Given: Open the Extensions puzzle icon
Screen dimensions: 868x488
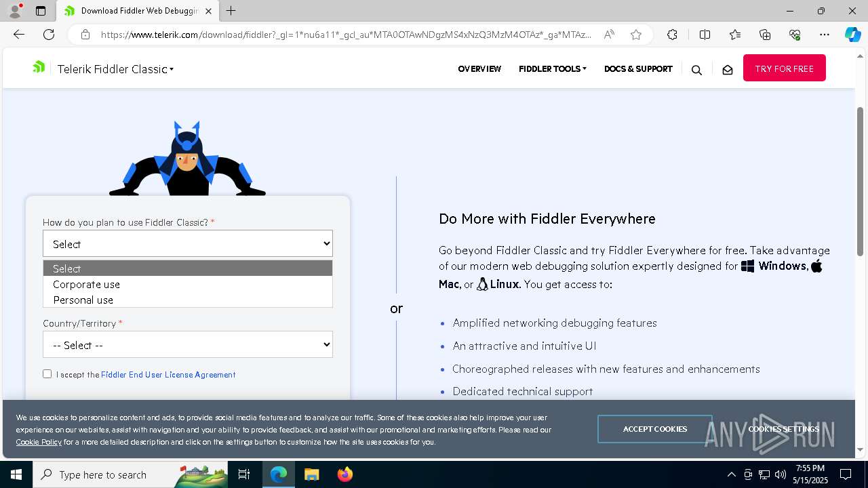Looking at the screenshot, I should click(x=672, y=35).
